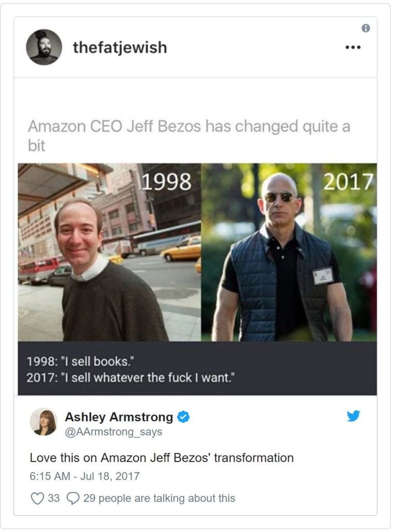Click thefatjewish profile avatar
394x532 pixels.
pyautogui.click(x=44, y=47)
